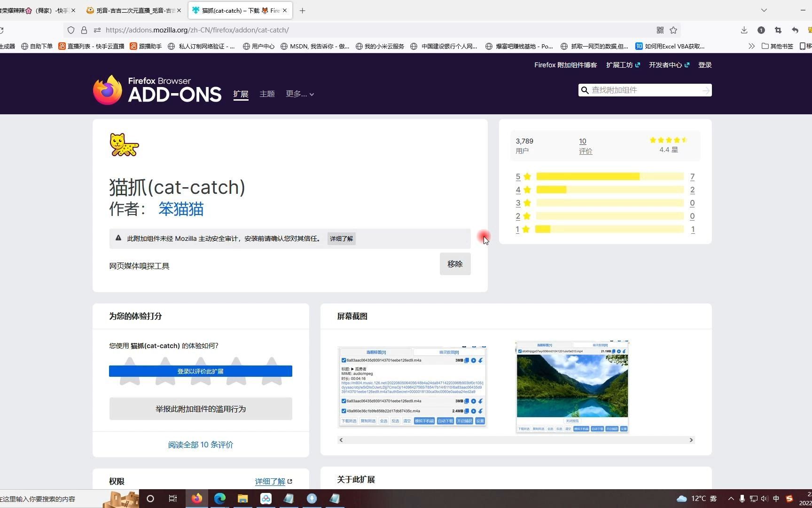
Task: Open new tab with plus button
Action: tap(302, 10)
